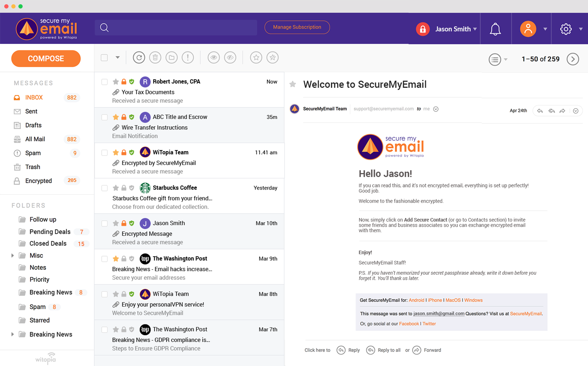The width and height of the screenshot is (588, 366).
Task: Click the move to folder toolbar icon
Action: 171,58
